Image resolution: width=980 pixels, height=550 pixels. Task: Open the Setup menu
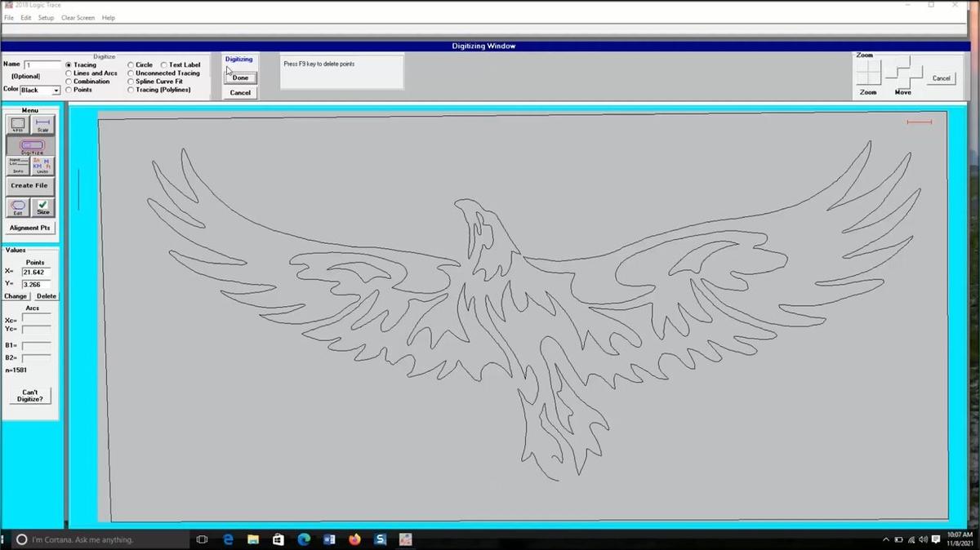point(46,18)
